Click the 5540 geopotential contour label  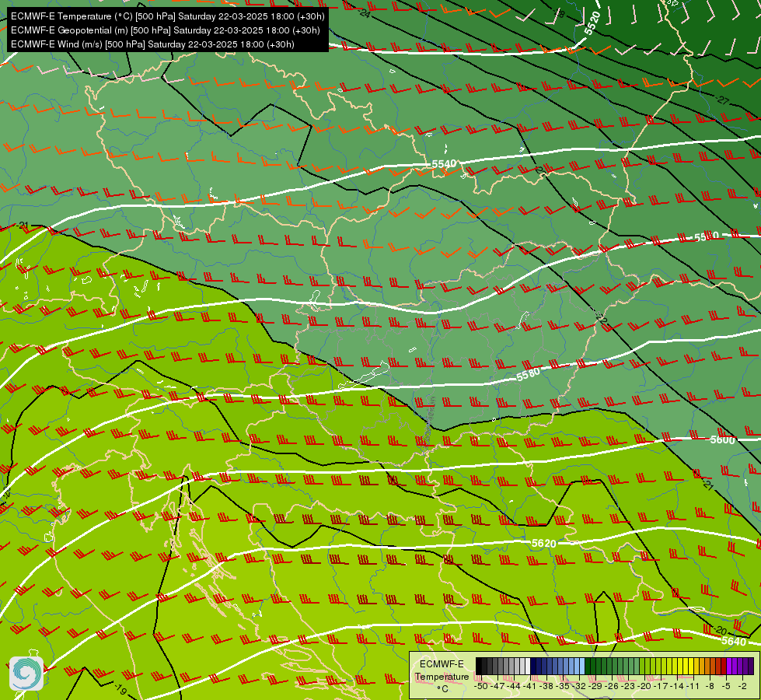444,164
